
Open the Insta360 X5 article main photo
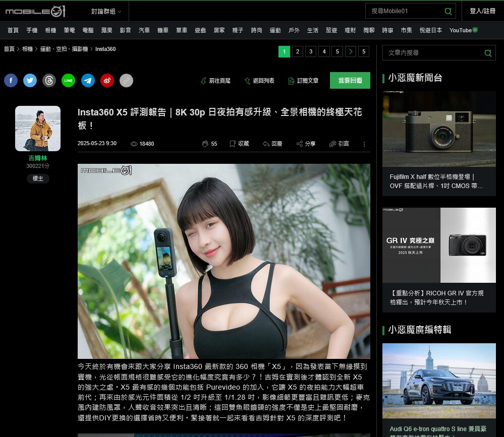click(x=223, y=261)
